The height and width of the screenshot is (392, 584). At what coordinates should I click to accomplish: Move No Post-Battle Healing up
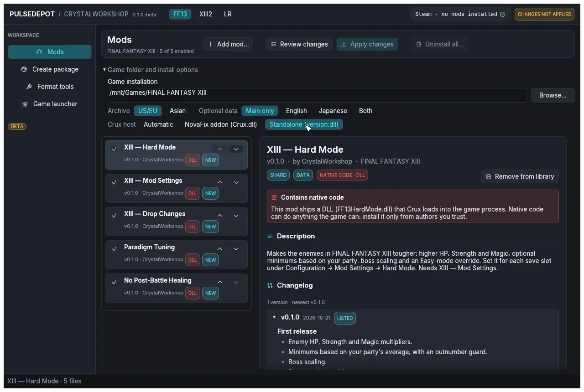[220, 282]
